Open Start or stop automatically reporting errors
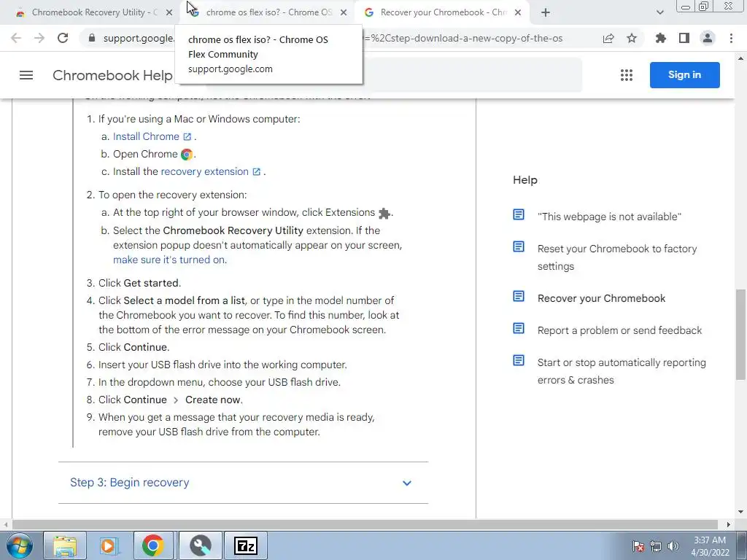Viewport: 747px width, 560px height. (622, 371)
